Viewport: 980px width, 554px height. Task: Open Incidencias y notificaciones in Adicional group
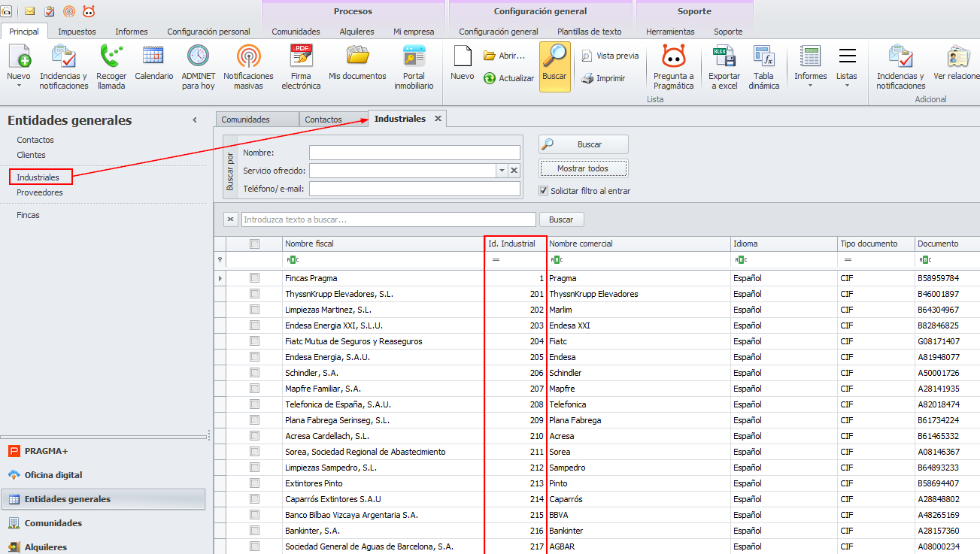pyautogui.click(x=900, y=67)
